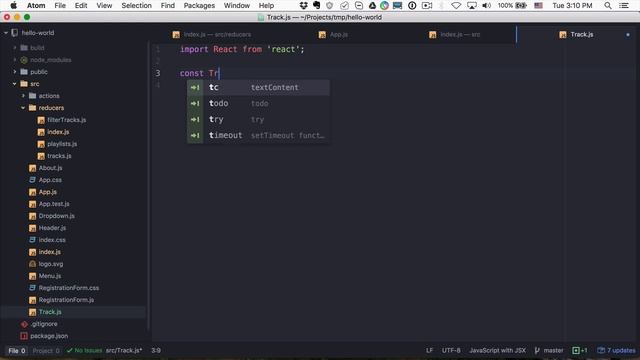Image resolution: width=640 pixels, height=360 pixels.
Task: Open the Selection menu
Action: [x=136, y=5]
